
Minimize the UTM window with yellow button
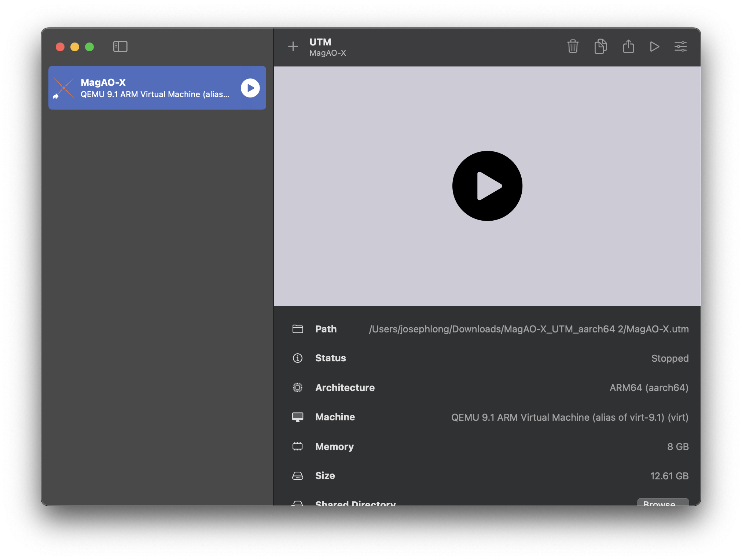[x=75, y=47]
